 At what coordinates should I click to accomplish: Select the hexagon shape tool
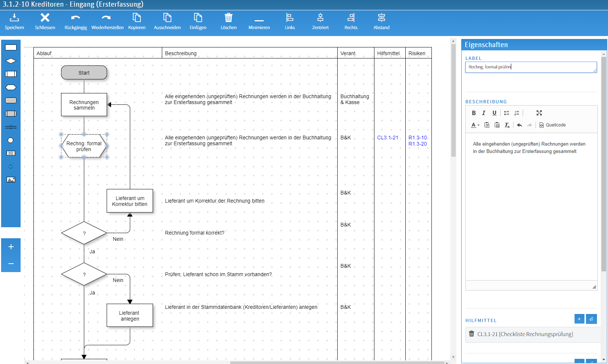click(x=11, y=87)
